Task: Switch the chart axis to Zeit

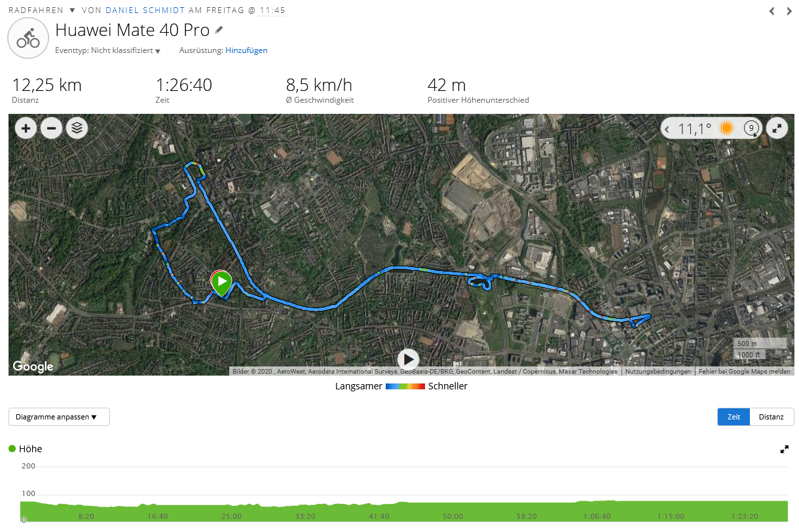Action: [734, 417]
